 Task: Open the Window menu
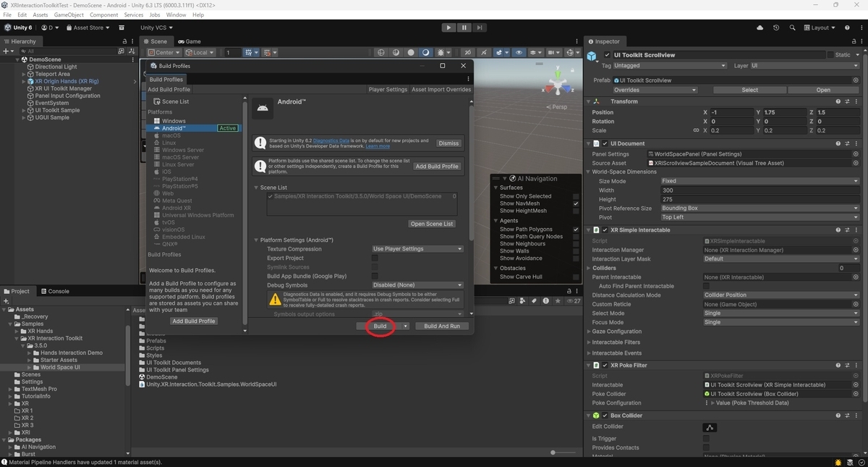coord(176,14)
